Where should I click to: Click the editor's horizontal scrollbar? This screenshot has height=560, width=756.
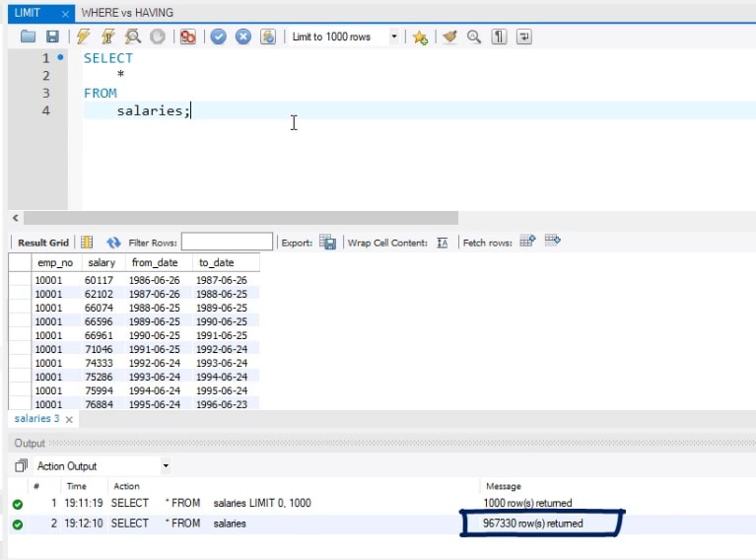(x=237, y=218)
